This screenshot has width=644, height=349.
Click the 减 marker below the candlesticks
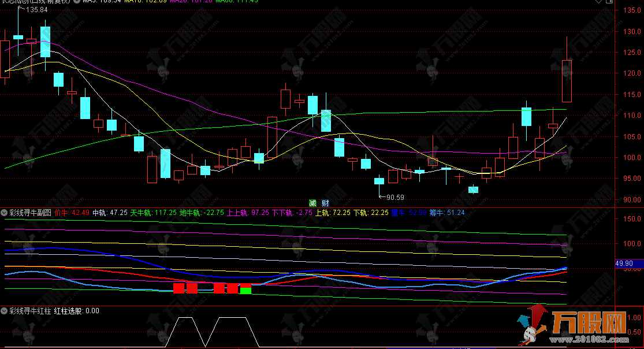click(x=312, y=203)
